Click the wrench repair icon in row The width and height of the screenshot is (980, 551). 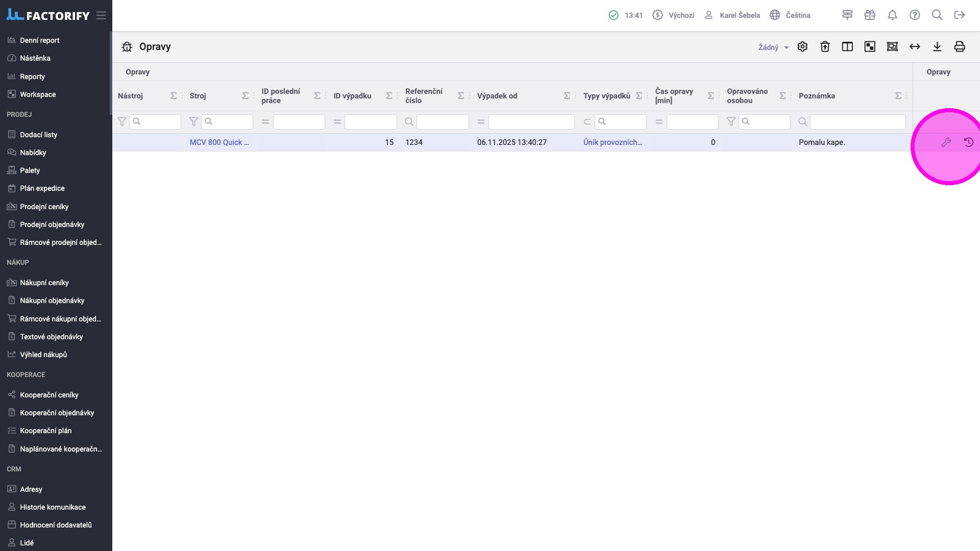[x=946, y=142]
